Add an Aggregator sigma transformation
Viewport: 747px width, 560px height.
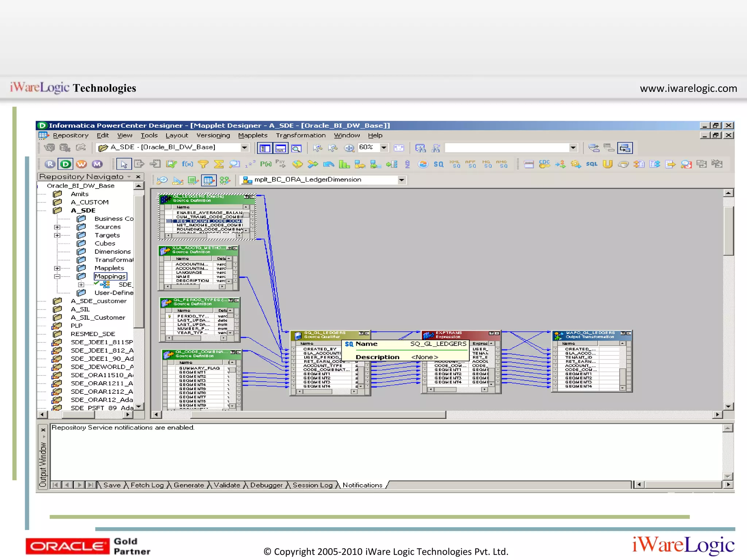pos(219,164)
